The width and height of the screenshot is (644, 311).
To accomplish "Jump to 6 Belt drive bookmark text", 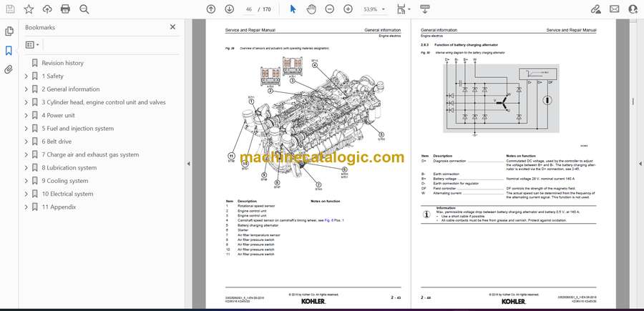I will (57, 142).
